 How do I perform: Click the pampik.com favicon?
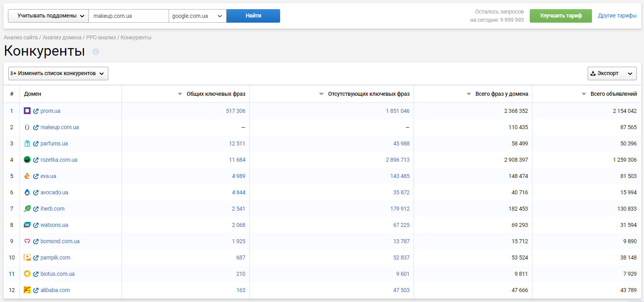tap(27, 257)
